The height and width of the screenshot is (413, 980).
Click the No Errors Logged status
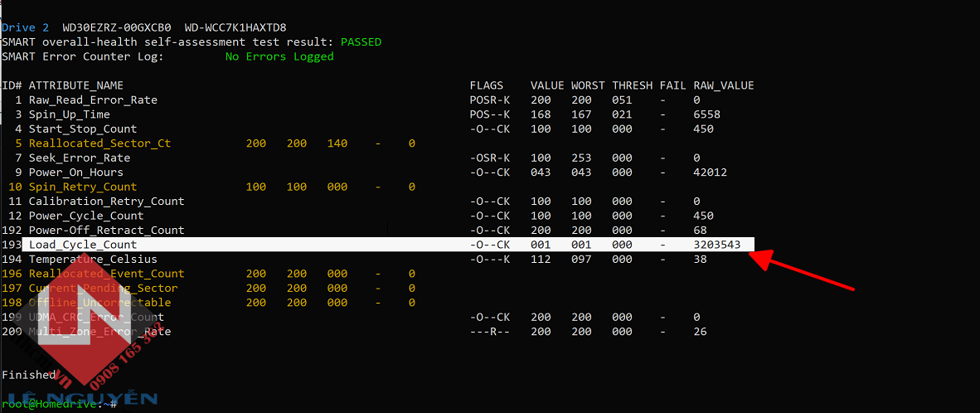pos(279,56)
